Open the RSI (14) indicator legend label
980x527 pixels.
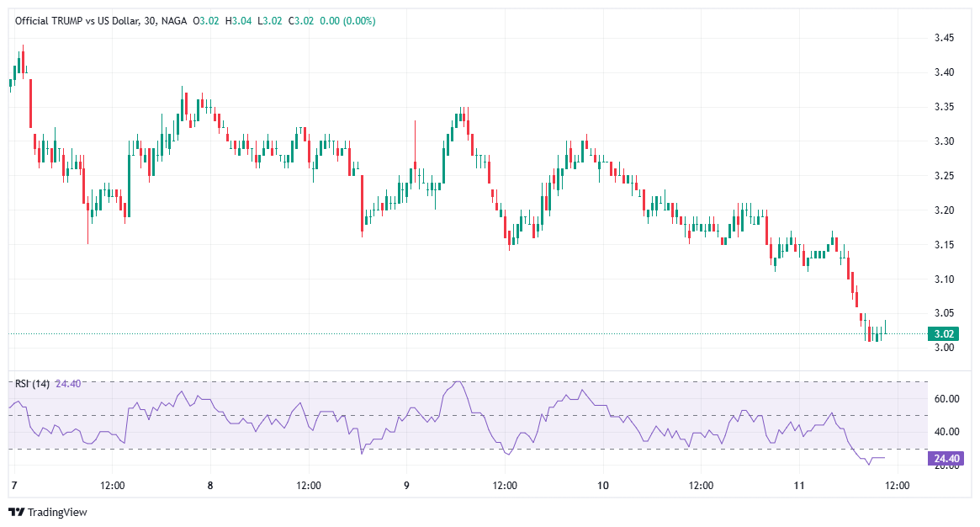pos(32,384)
